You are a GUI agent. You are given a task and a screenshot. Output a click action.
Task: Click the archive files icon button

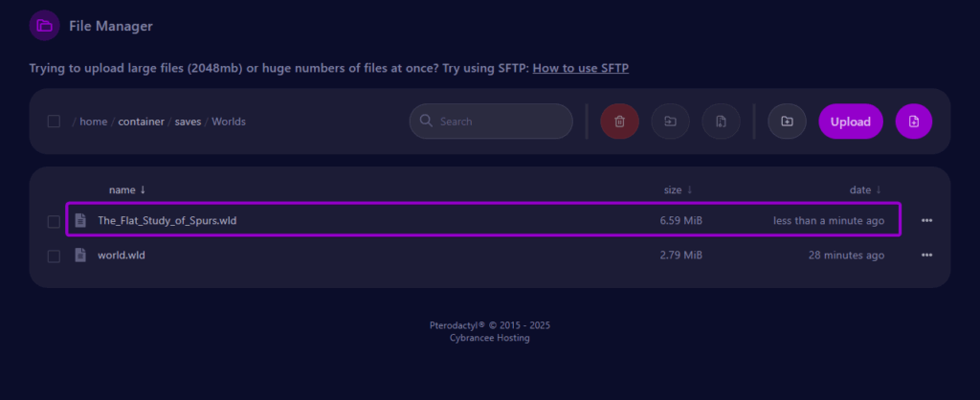[x=721, y=122]
